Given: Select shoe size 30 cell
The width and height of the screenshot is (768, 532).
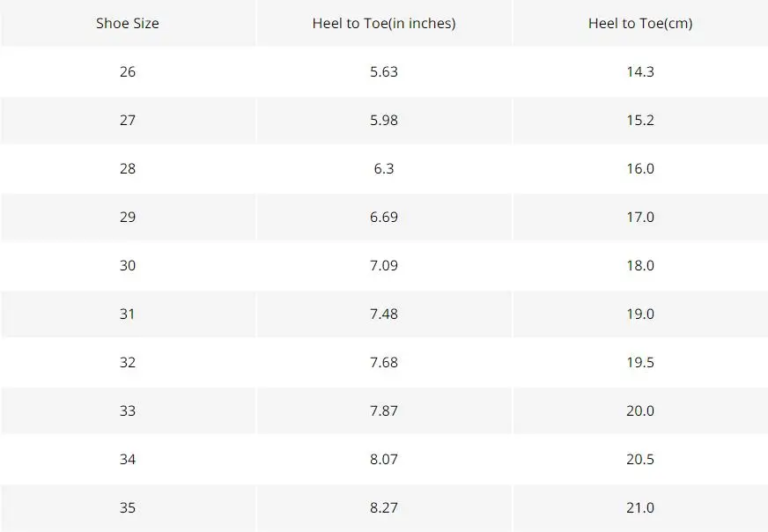Looking at the screenshot, I should pos(128,265).
